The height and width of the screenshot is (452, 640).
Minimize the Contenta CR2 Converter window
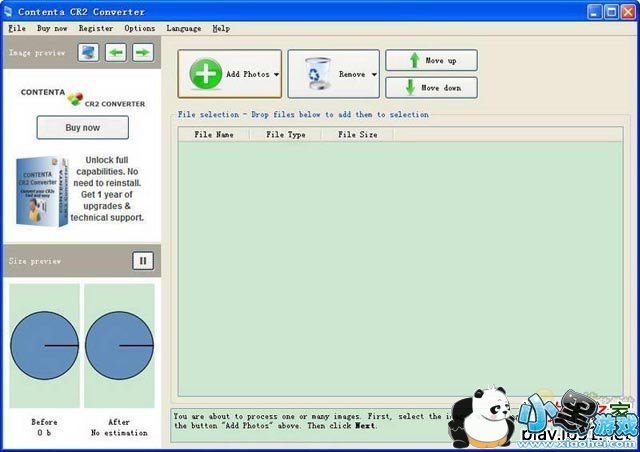(x=595, y=12)
